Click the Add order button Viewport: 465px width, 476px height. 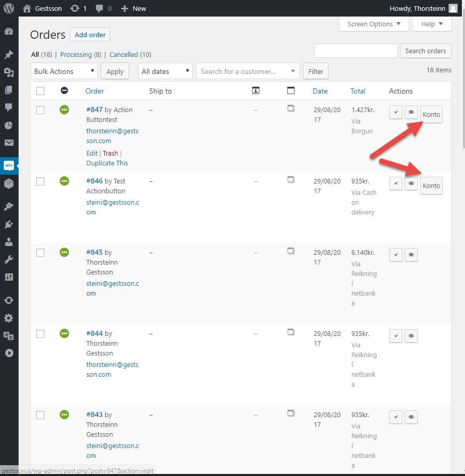point(90,35)
